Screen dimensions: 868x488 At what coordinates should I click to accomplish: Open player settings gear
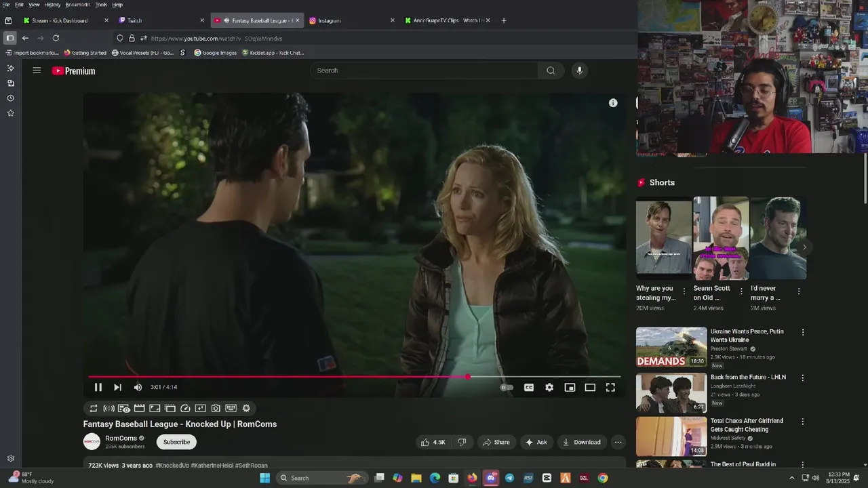click(x=549, y=387)
